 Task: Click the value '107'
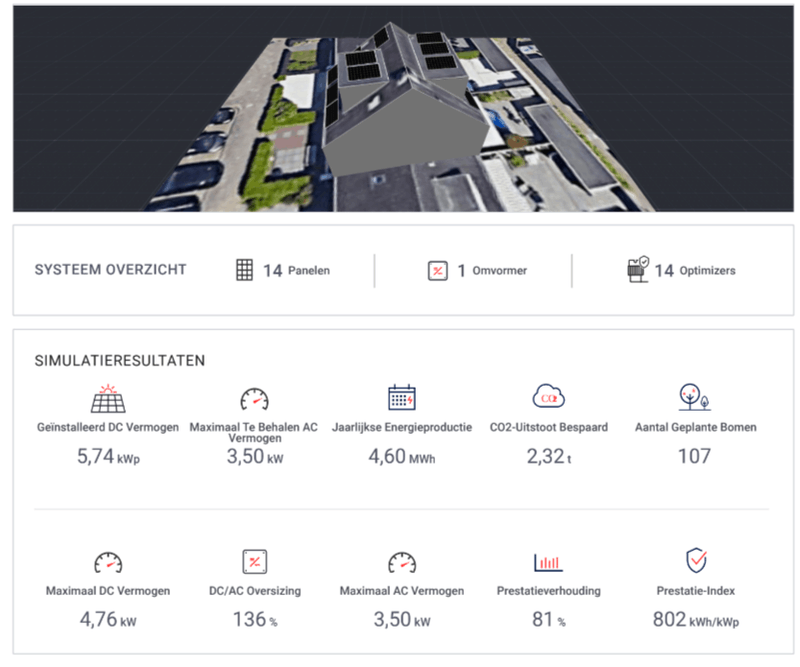pyautogui.click(x=694, y=456)
